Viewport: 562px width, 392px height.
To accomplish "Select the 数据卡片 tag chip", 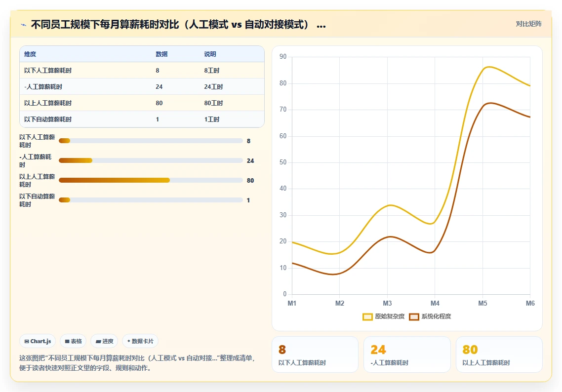I will (140, 341).
